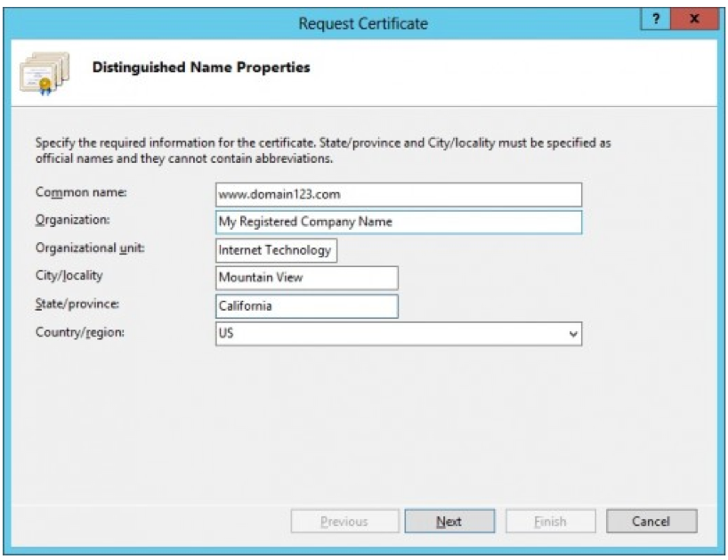Select the Organizational unit input field
The width and height of the screenshot is (728, 560).
point(276,250)
